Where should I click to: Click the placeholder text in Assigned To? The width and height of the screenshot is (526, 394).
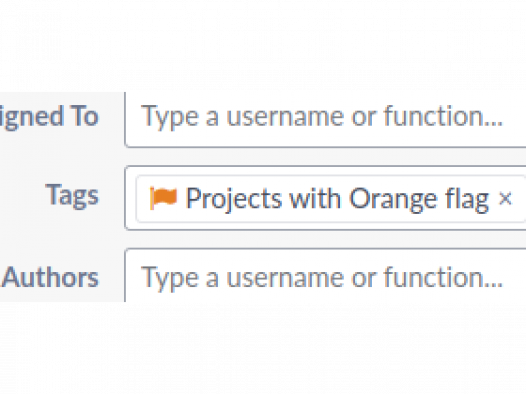[x=322, y=117]
